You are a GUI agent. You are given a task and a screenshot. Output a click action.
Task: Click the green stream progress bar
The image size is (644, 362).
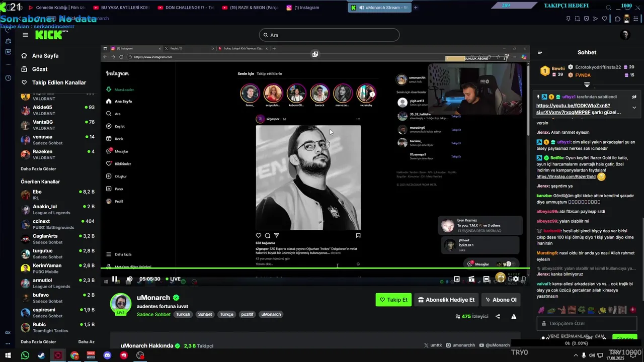pos(315,268)
